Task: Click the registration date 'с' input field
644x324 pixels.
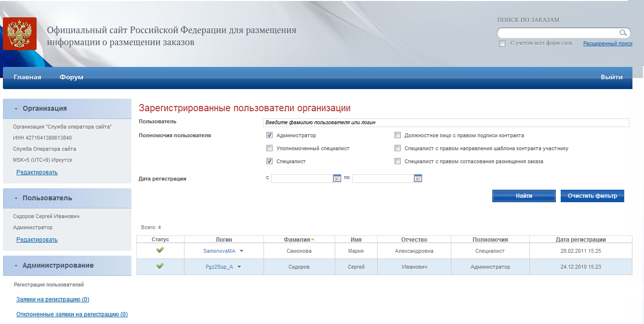Action: (302, 179)
